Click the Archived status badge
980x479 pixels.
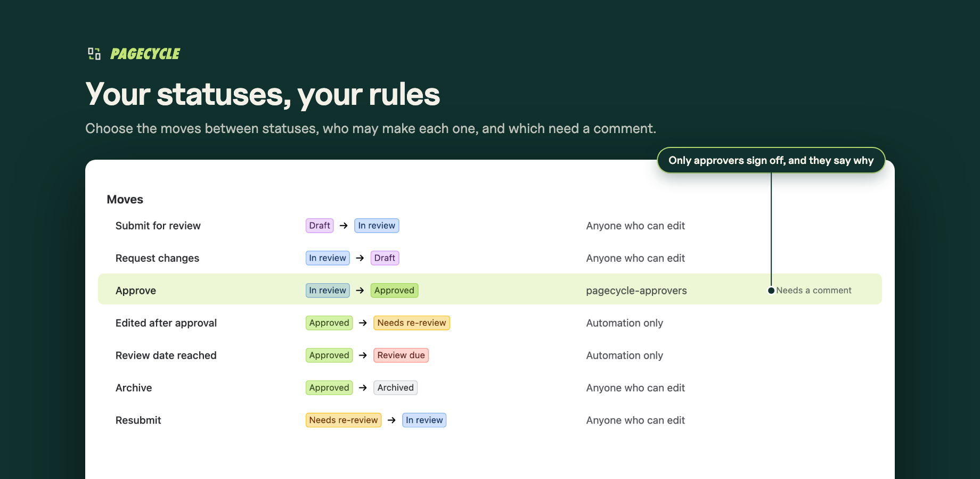point(396,388)
